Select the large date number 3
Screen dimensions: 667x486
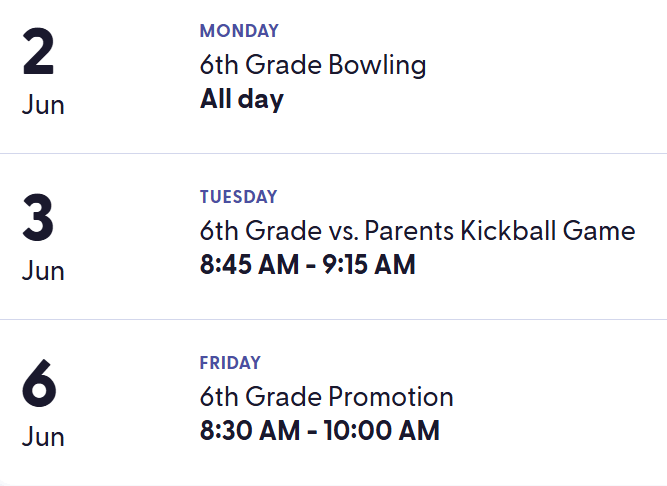coord(39,221)
